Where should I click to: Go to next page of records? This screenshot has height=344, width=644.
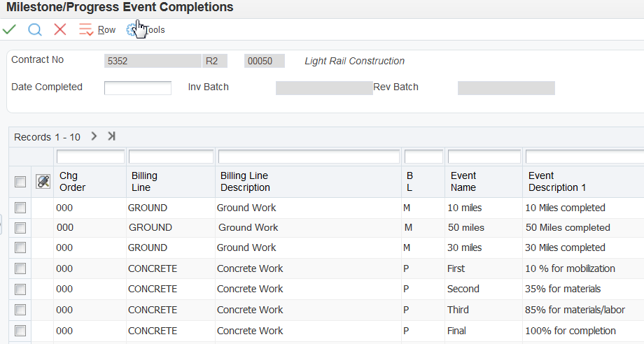click(x=94, y=136)
